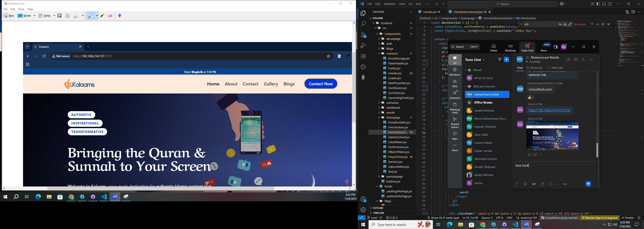This screenshot has width=644, height=229.
Task: Open the Home tab in Zoom
Action: [x=494, y=48]
